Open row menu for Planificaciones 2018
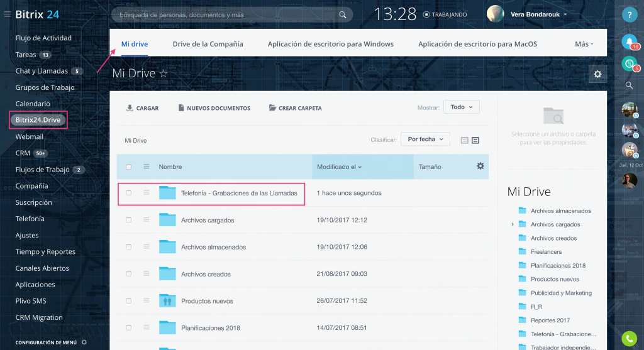 click(146, 327)
